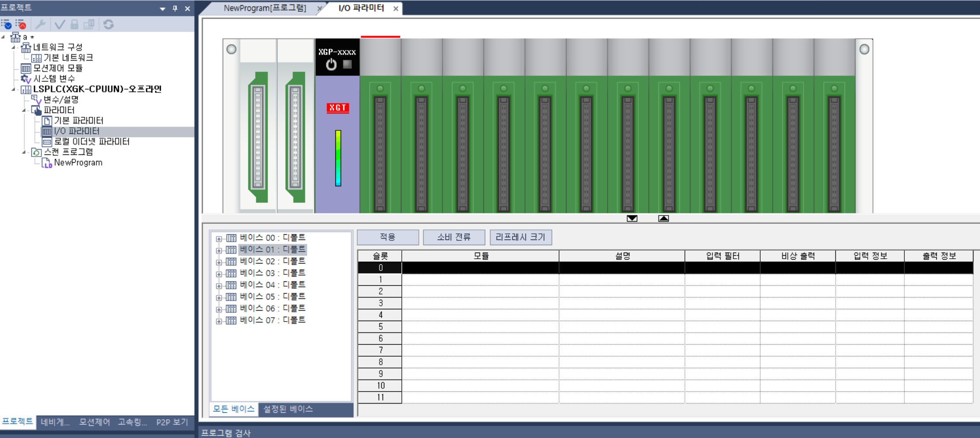Click the down arrow below the rack image

pyautogui.click(x=631, y=219)
